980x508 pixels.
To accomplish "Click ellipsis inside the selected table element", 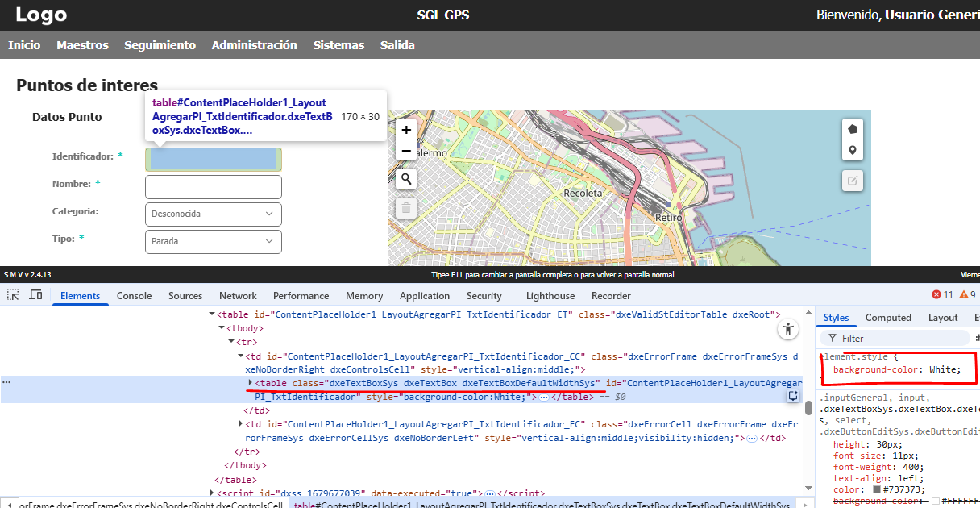I will tap(544, 397).
